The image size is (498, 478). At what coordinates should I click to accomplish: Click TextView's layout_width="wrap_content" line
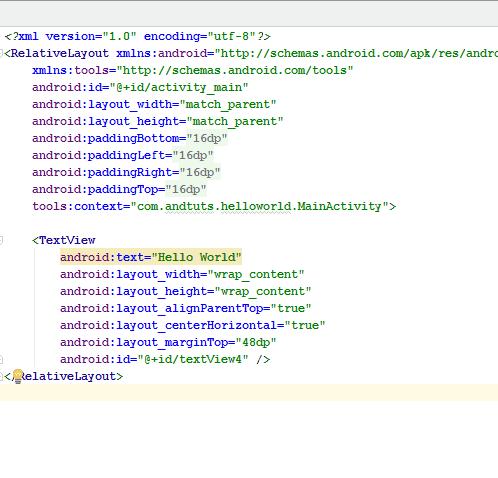tap(182, 274)
